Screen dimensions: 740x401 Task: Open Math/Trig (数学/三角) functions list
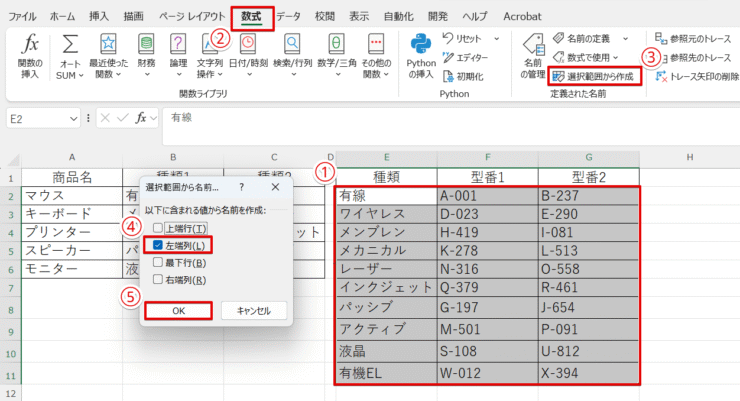coord(336,57)
